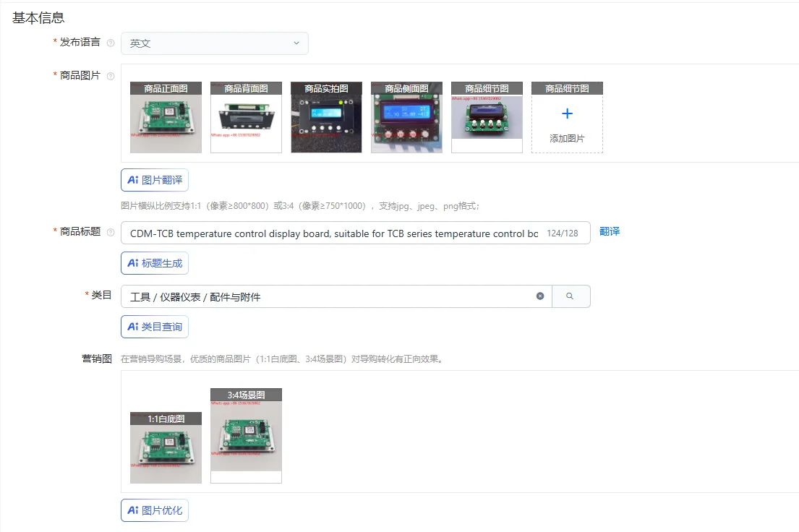The height and width of the screenshot is (532, 799).
Task: Click the category search magnifier icon
Action: click(571, 296)
